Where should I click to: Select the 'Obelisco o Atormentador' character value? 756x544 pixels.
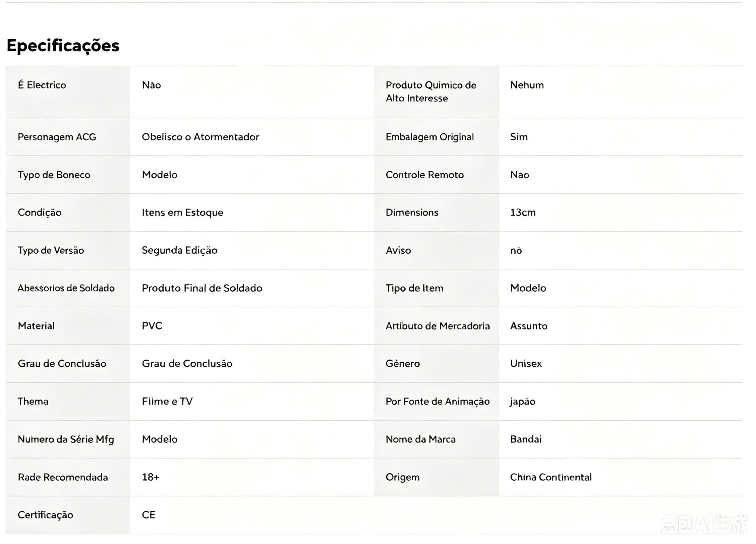[200, 137]
